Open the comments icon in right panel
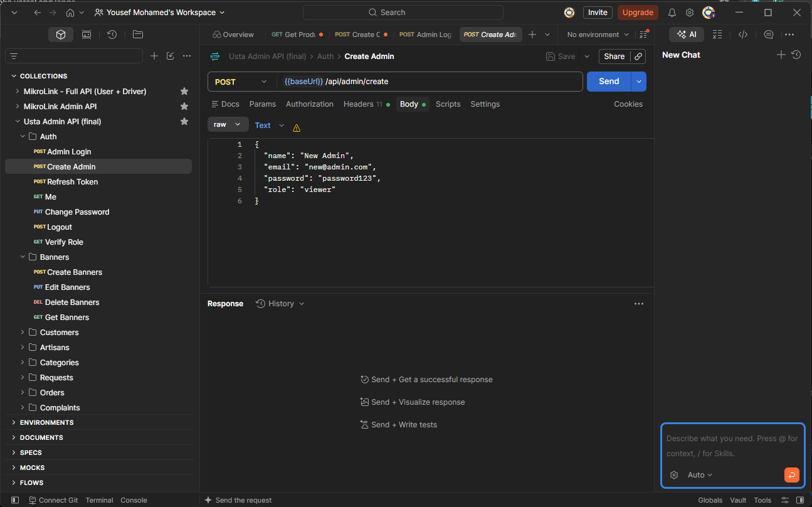 coord(769,35)
